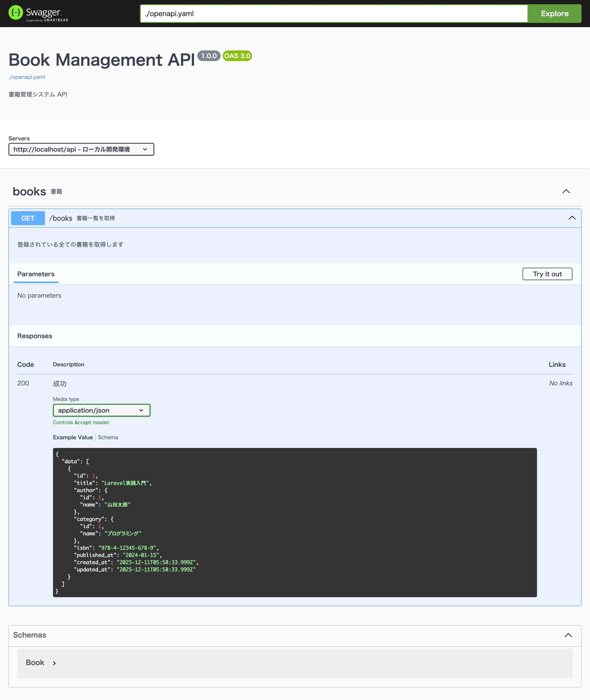Click the example JSON code block
The image size is (590, 700).
click(295, 522)
